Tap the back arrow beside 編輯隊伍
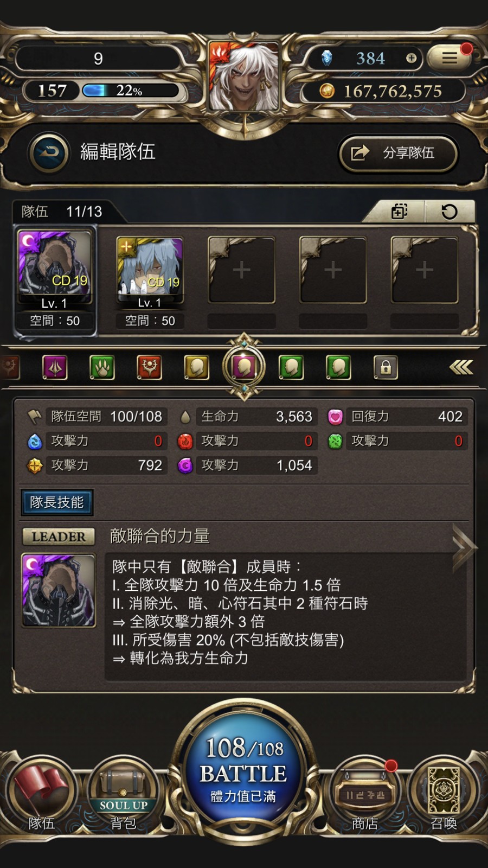488x868 pixels. pos(49,153)
